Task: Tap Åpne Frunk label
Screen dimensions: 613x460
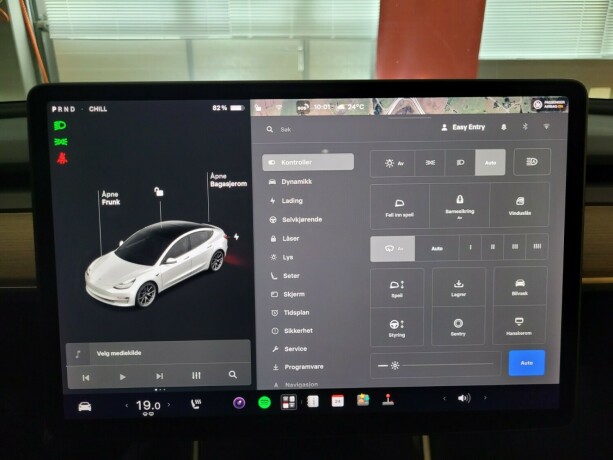Action: click(x=111, y=198)
